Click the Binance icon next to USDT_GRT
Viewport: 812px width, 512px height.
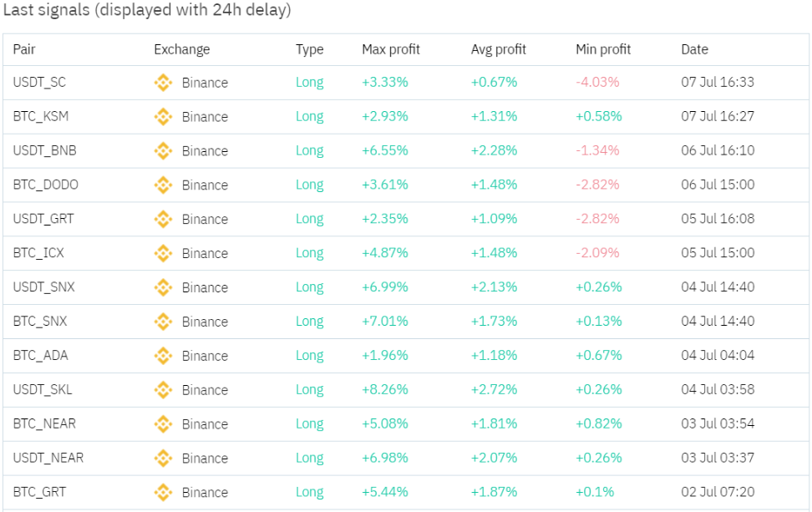[163, 219]
